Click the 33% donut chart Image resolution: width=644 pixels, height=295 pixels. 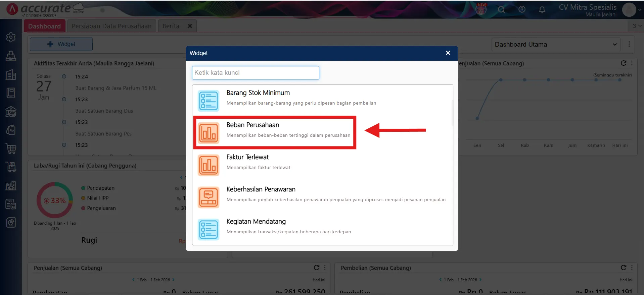pos(54,200)
